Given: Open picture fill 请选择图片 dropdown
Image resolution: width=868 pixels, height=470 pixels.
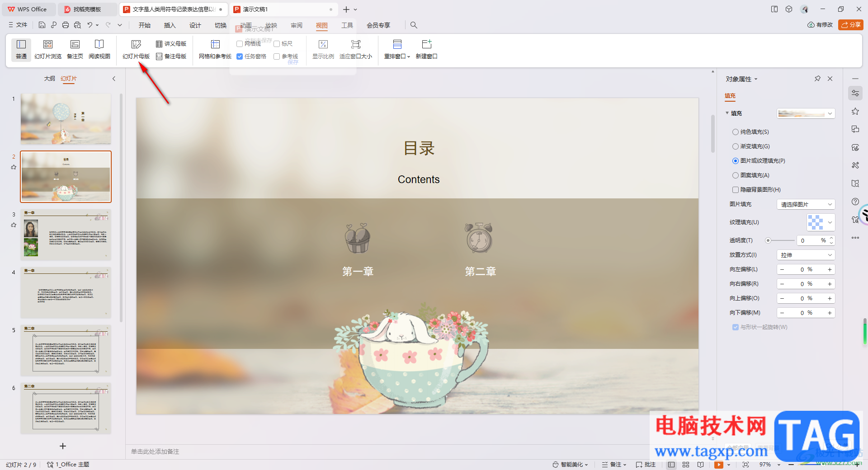Looking at the screenshot, I should 806,204.
